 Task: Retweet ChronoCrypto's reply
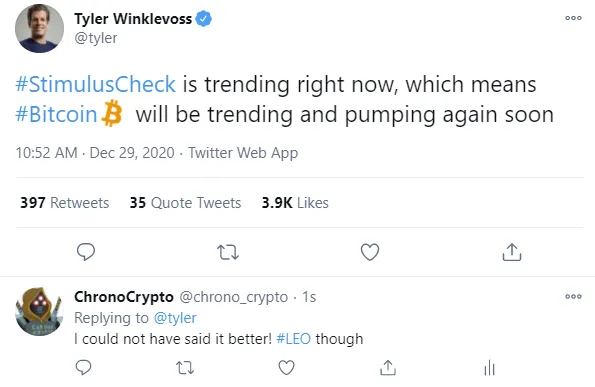point(185,368)
